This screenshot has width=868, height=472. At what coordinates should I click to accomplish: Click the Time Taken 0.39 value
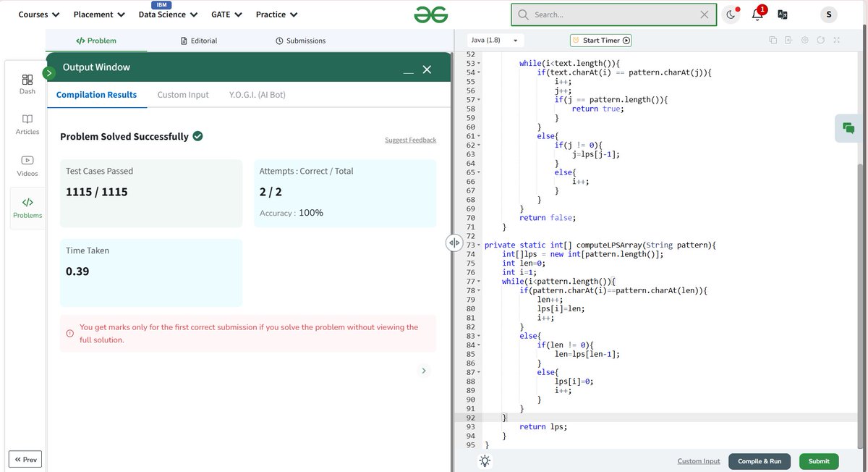pyautogui.click(x=77, y=271)
